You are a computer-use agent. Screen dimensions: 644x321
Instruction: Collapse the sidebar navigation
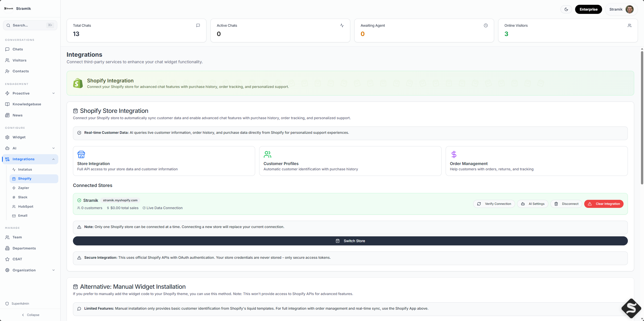tap(30, 315)
